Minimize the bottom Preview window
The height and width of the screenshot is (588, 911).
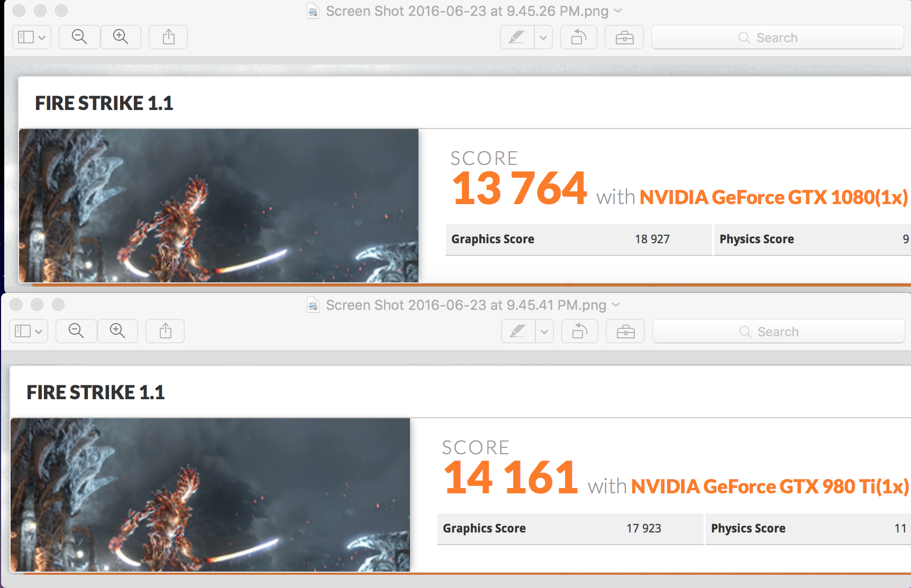pyautogui.click(x=37, y=305)
